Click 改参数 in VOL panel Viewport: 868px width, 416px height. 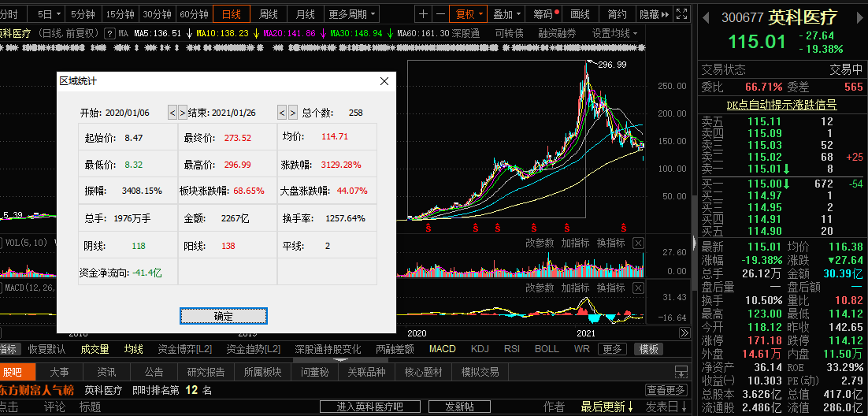point(540,243)
